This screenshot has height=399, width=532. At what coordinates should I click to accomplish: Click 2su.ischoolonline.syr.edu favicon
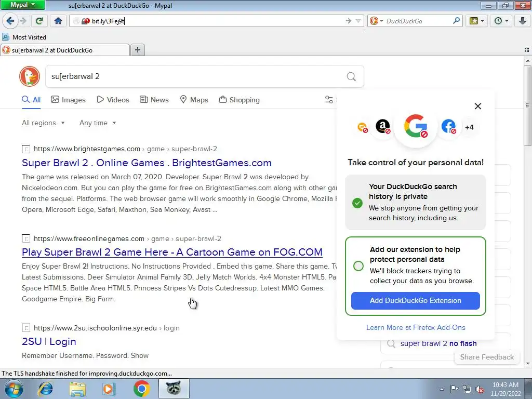(x=26, y=328)
